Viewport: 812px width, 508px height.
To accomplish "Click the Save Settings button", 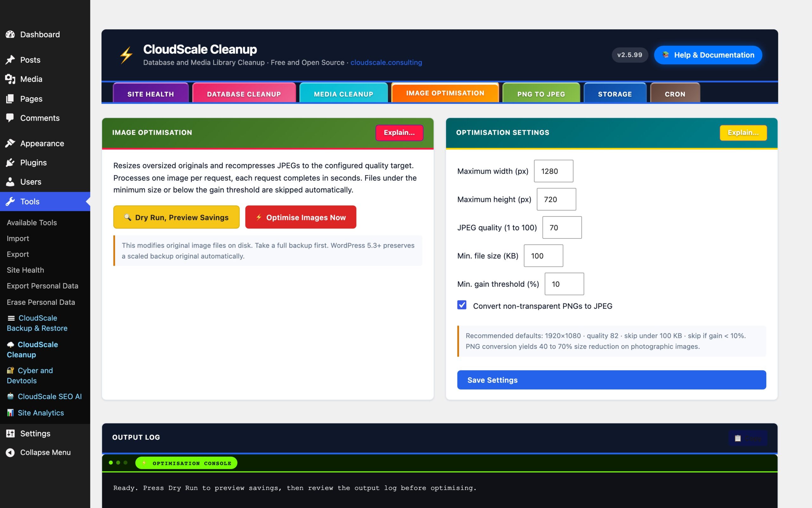I will click(611, 380).
